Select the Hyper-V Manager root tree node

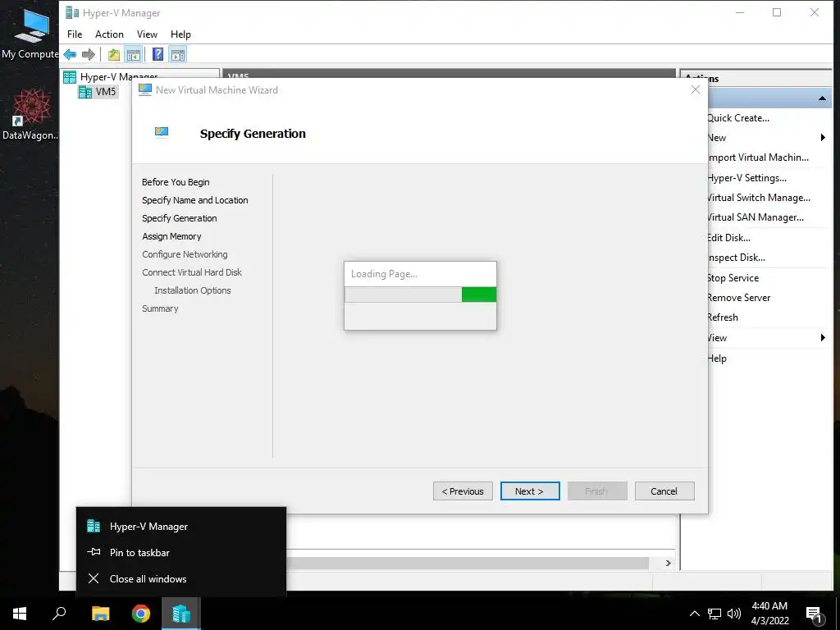pyautogui.click(x=110, y=76)
